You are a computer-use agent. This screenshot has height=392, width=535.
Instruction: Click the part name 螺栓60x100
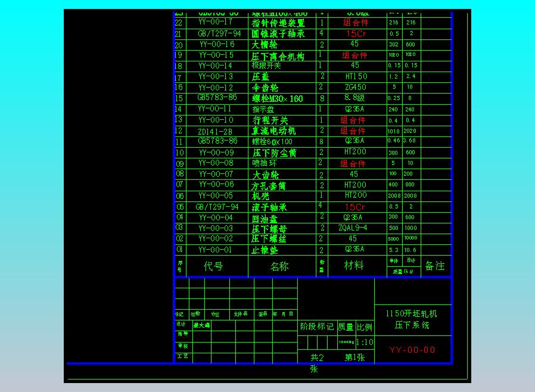tap(272, 142)
